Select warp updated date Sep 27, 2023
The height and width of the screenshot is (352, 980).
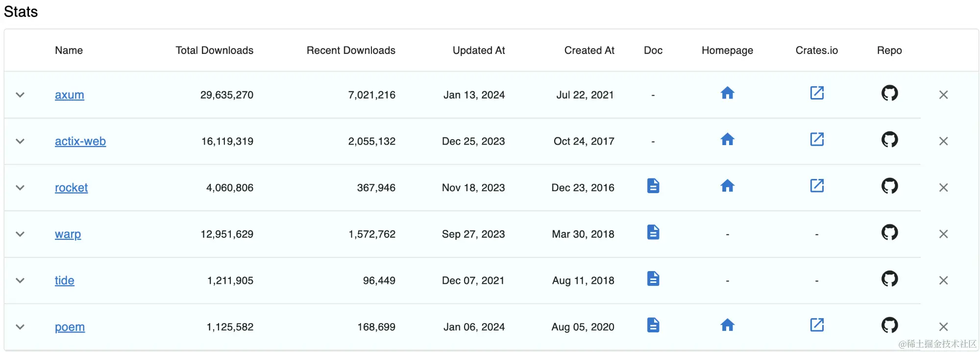coord(473,234)
